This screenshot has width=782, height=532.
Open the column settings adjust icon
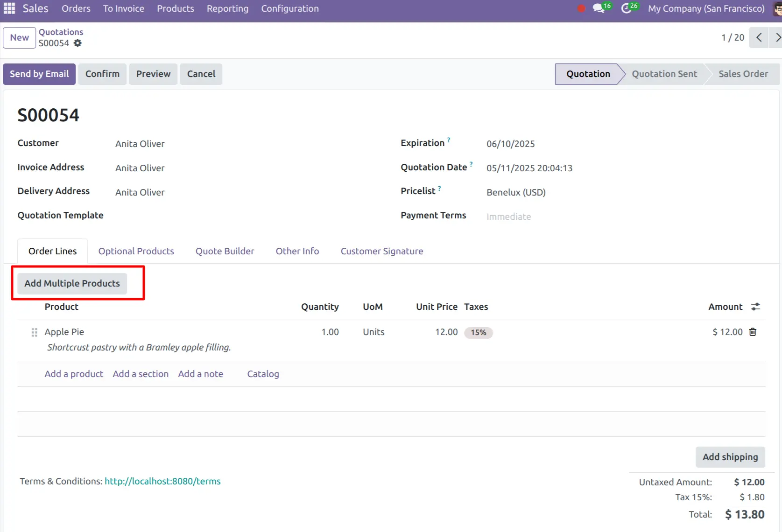[755, 307]
